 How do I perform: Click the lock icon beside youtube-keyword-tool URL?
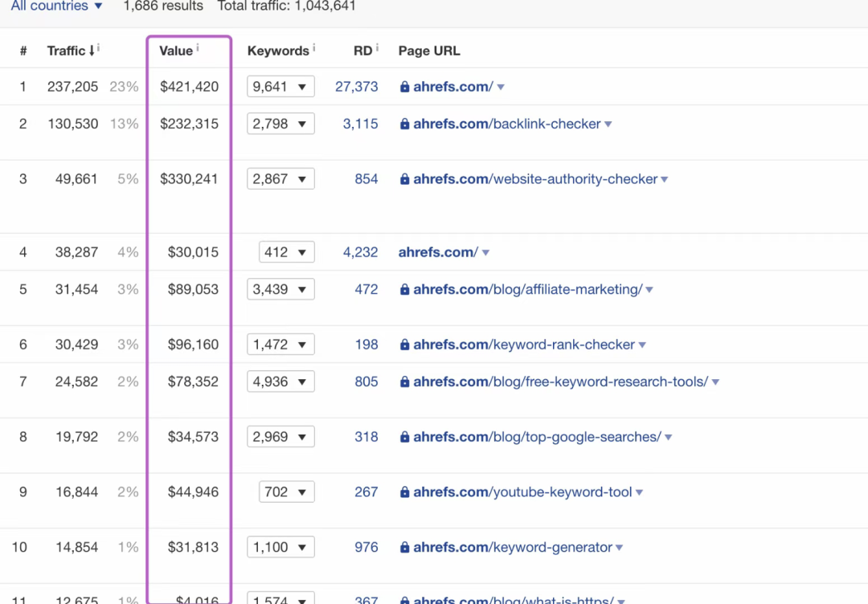(x=404, y=492)
